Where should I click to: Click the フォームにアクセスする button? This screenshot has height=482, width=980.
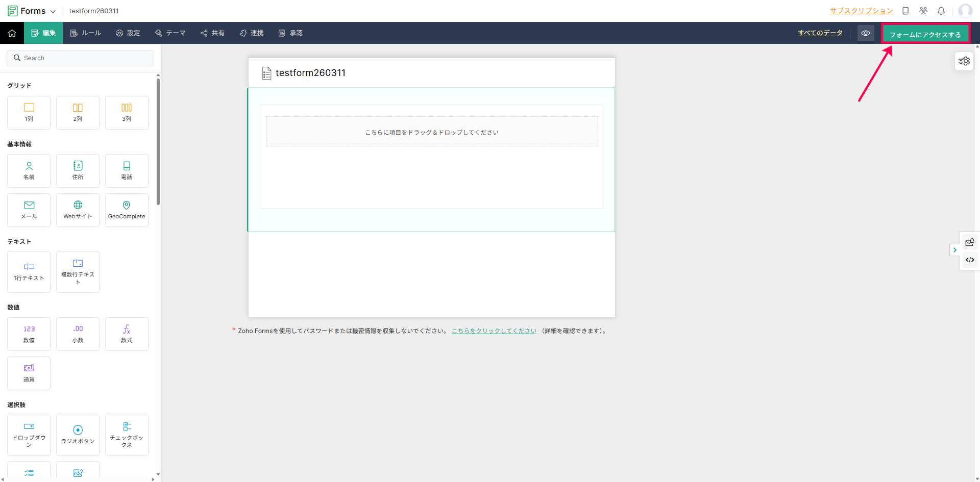pos(925,35)
